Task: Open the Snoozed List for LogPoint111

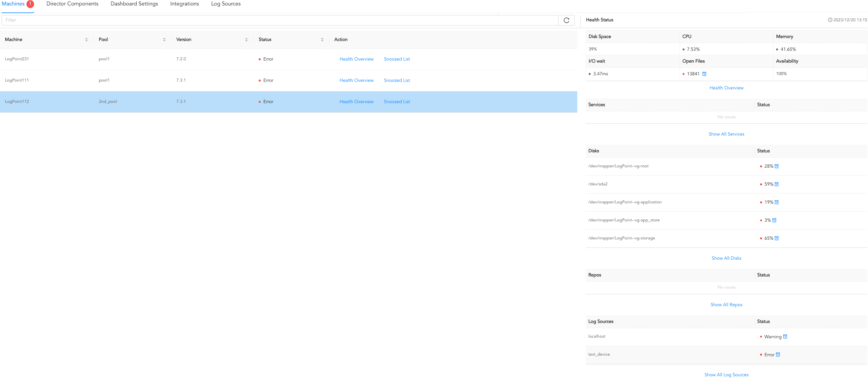Action: (397, 80)
